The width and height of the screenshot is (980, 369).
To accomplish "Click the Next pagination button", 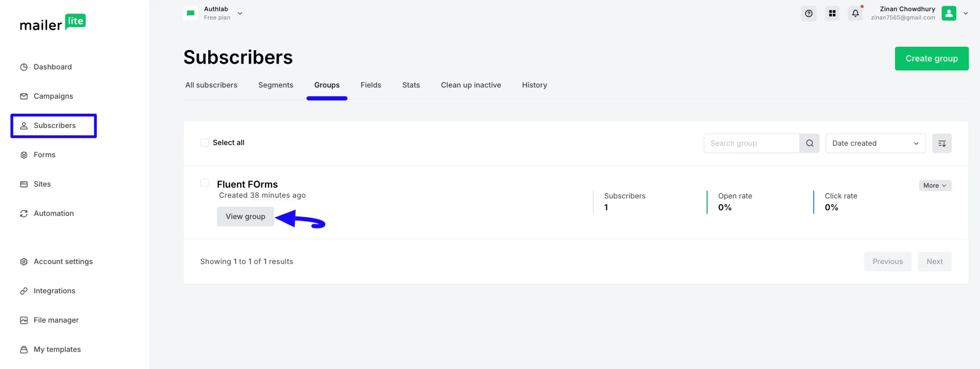I will point(934,262).
